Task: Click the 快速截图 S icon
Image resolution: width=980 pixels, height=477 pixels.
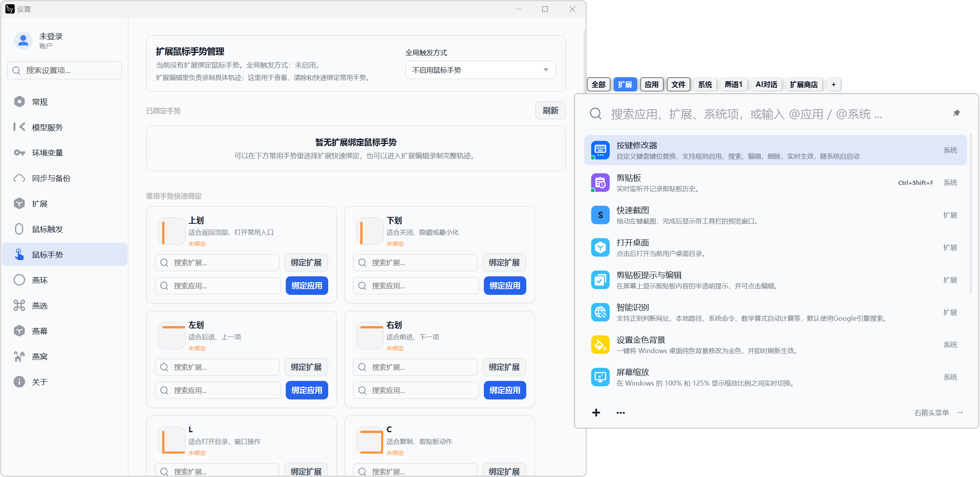Action: [x=600, y=215]
